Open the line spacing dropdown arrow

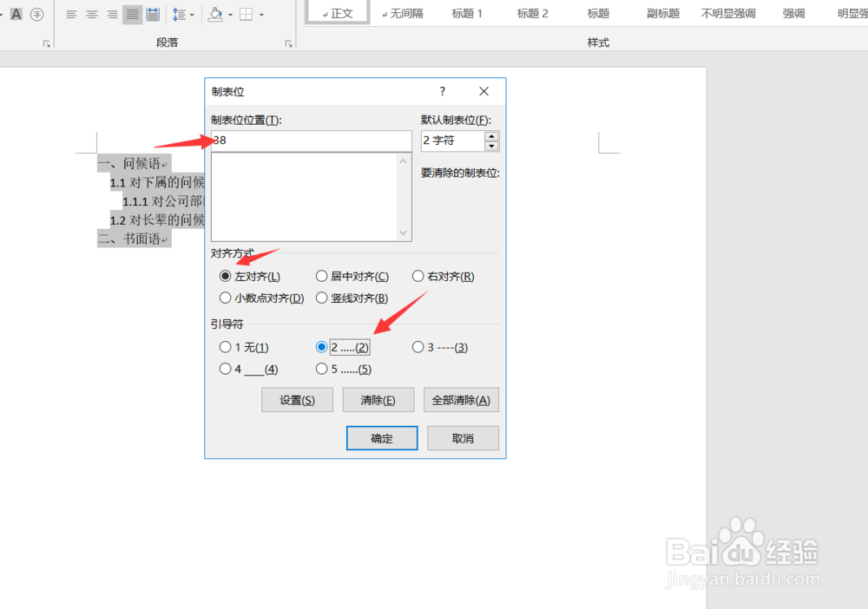pos(191,15)
